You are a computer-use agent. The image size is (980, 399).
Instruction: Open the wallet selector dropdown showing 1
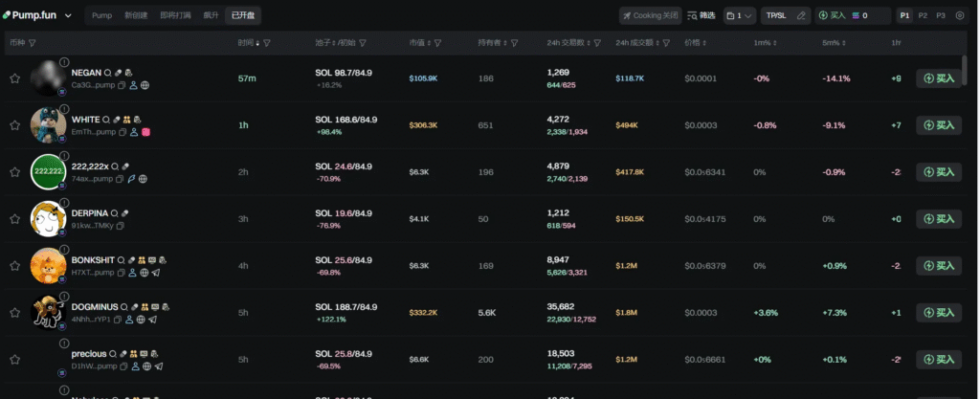[x=739, y=15]
